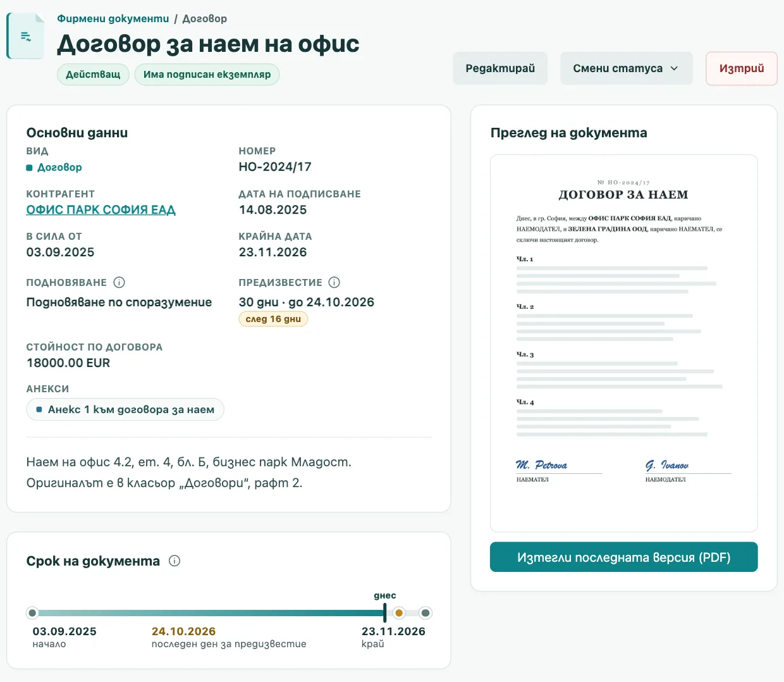This screenshot has width=784, height=682.
Task: Click the Редактирай button
Action: pyautogui.click(x=500, y=68)
